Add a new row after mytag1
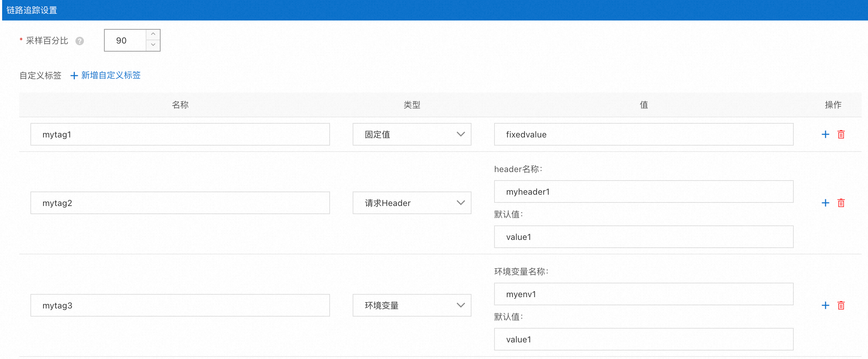Viewport: 868px width, 359px height. pos(825,134)
